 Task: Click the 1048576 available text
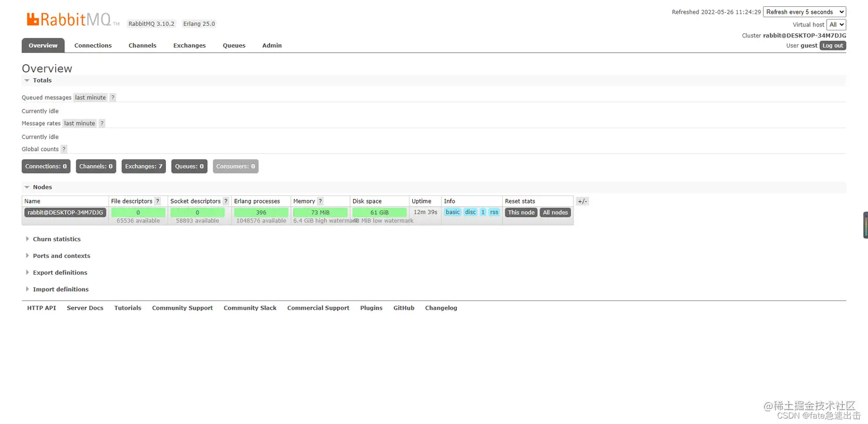coord(261,221)
